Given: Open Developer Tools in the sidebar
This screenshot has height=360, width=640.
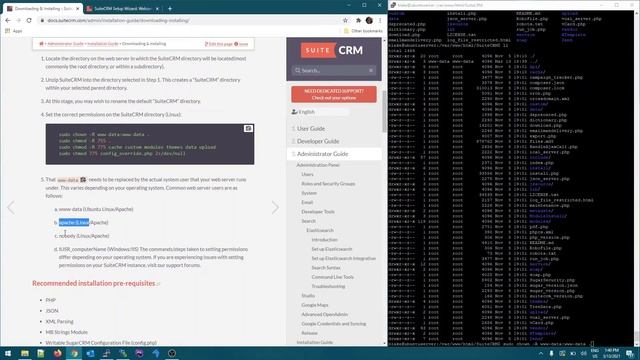Looking at the screenshot, I should pos(318,212).
